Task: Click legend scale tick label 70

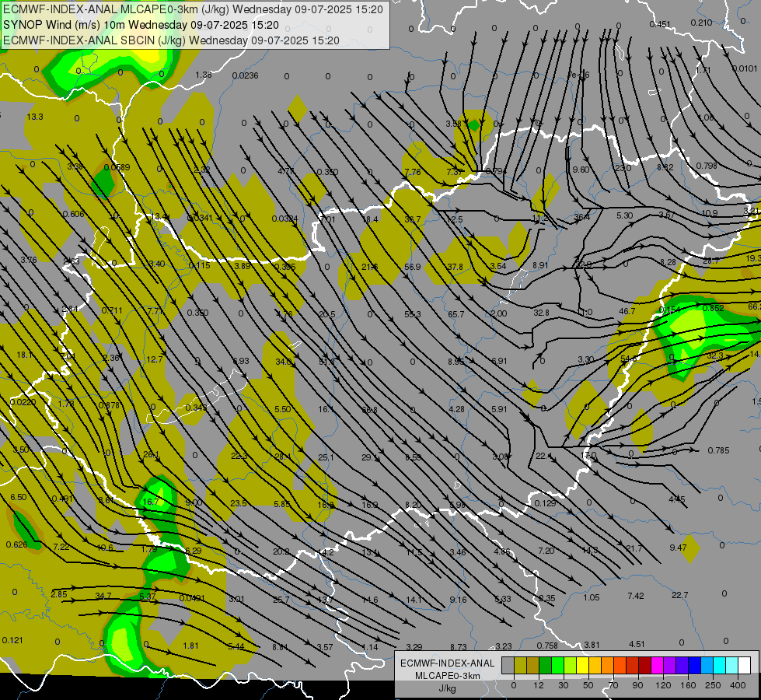Action: pos(613,685)
